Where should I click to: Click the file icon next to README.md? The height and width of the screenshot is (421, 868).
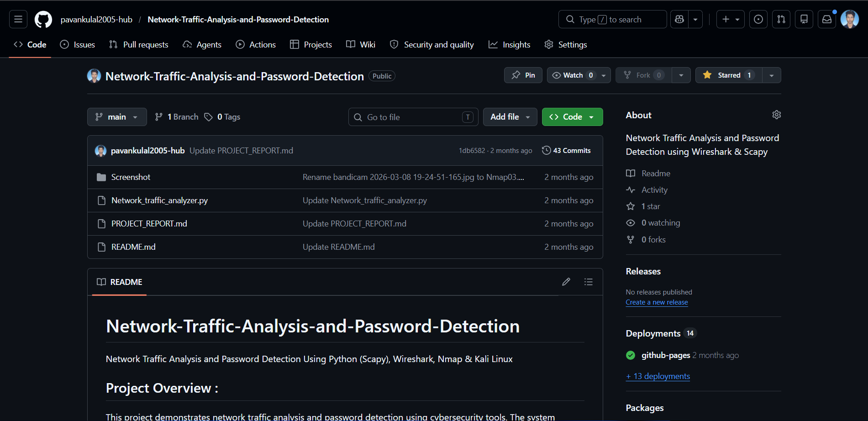click(x=101, y=247)
